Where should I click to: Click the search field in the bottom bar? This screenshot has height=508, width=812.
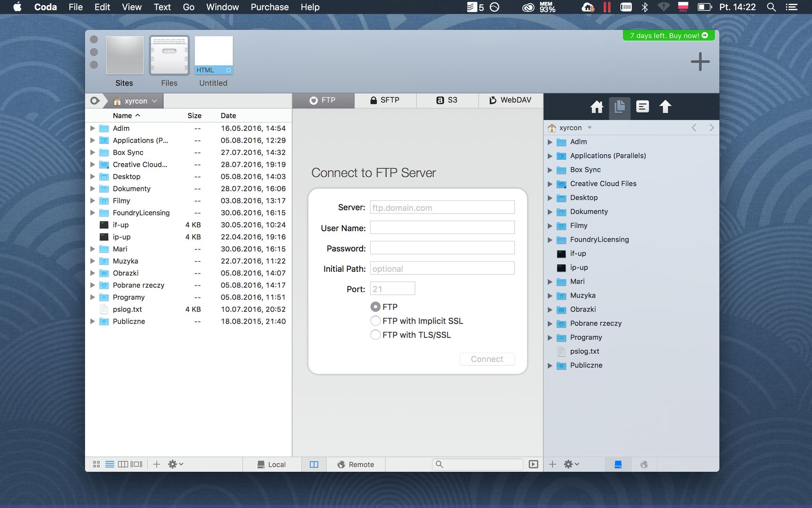tap(477, 465)
